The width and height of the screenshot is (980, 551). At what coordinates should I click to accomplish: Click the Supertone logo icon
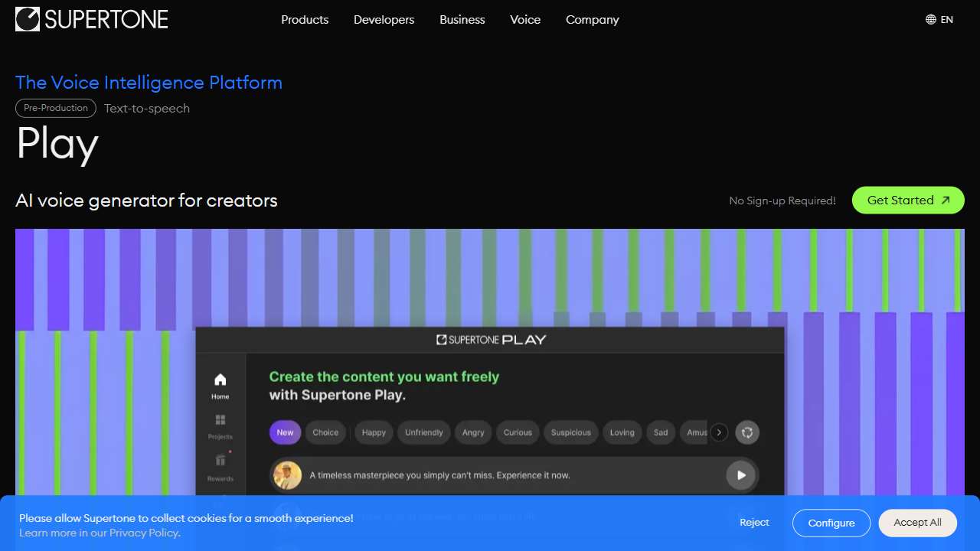pos(28,20)
